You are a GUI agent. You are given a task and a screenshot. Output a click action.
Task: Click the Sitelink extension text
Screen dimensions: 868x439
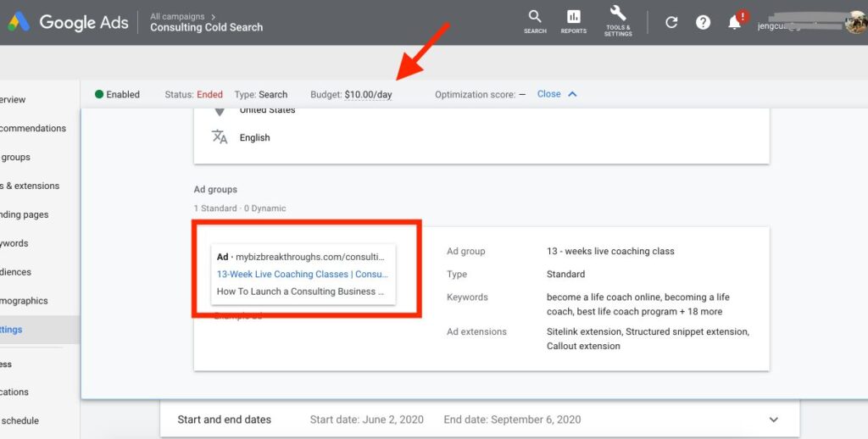point(584,331)
